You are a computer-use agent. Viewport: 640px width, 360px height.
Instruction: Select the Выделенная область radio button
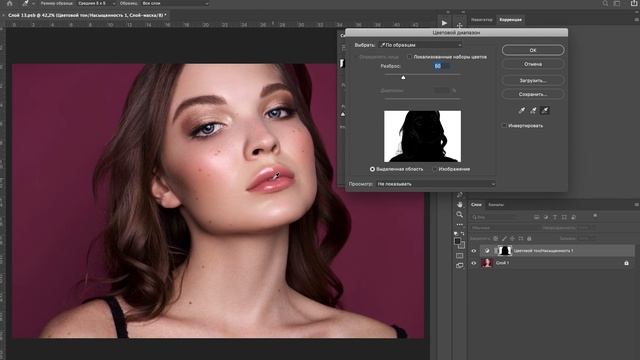[372, 169]
